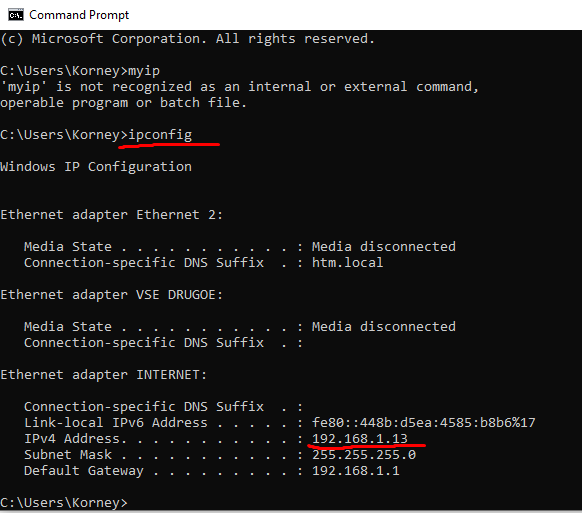582x513 pixels.
Task: Click the Ethernet adapter VSE DRUGOE heading
Action: click(112, 295)
